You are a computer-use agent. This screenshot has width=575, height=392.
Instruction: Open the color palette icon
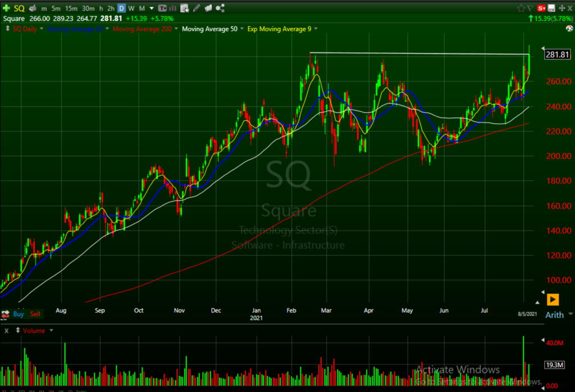[x=569, y=29]
